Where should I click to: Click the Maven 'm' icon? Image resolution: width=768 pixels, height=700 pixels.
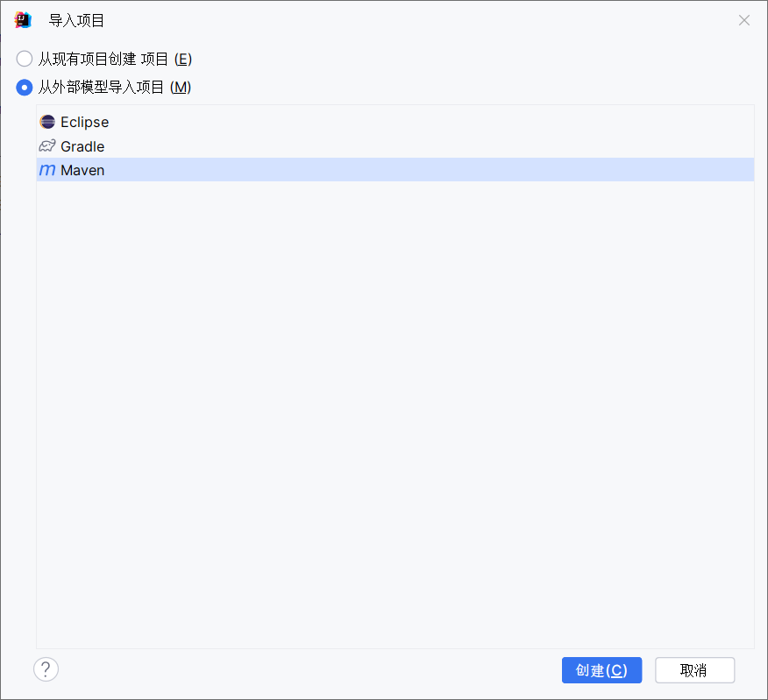47,170
